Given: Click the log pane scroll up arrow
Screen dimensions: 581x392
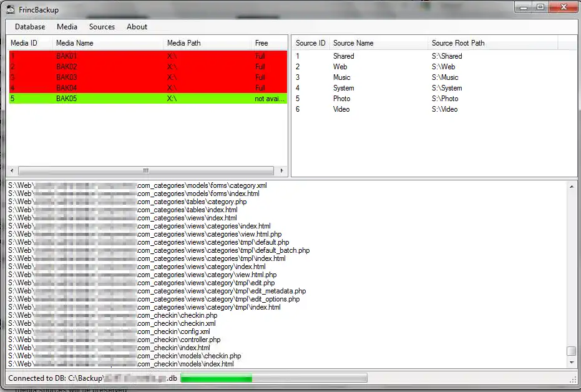Looking at the screenshot, I should click(572, 187).
